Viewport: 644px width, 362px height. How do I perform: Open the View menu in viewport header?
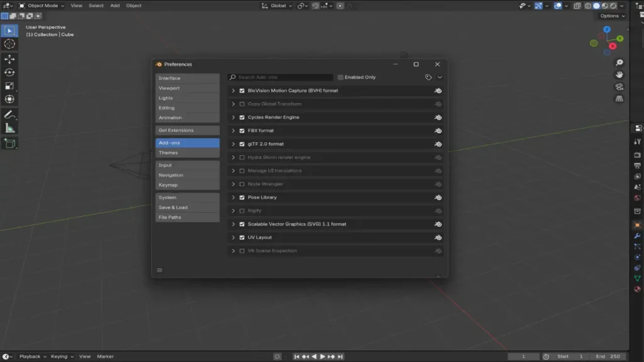tap(76, 6)
